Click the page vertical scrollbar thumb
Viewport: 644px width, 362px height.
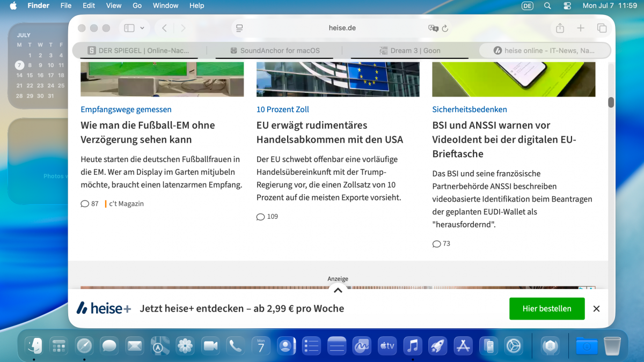point(611,102)
